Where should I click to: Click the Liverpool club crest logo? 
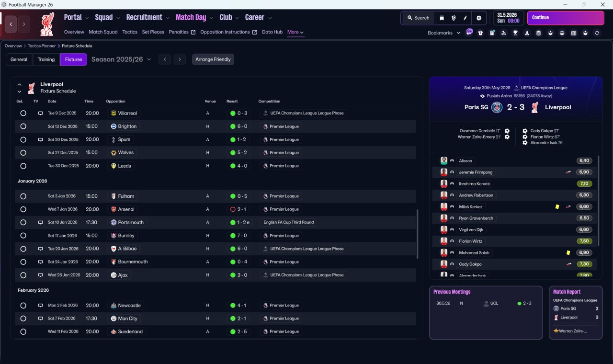[x=47, y=24]
